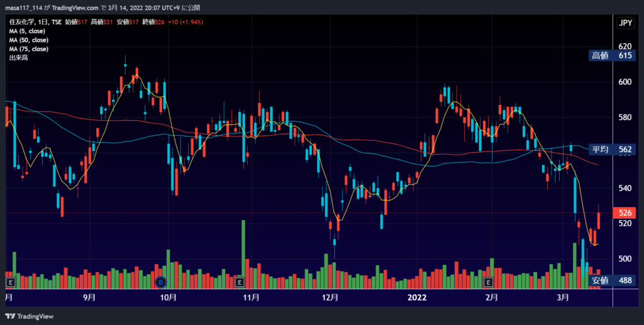Click the 9月 time axis label

(89, 297)
